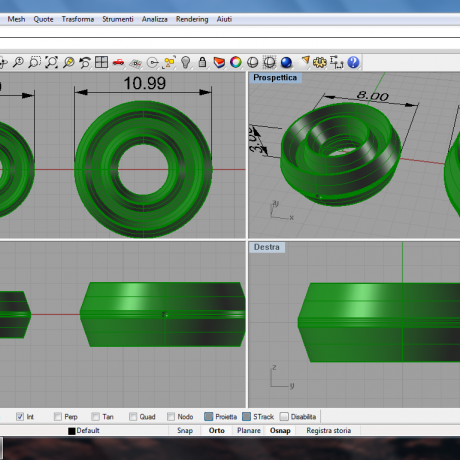Click the Select Objects icon
Viewport: 460px width, 460px height.
(169, 62)
